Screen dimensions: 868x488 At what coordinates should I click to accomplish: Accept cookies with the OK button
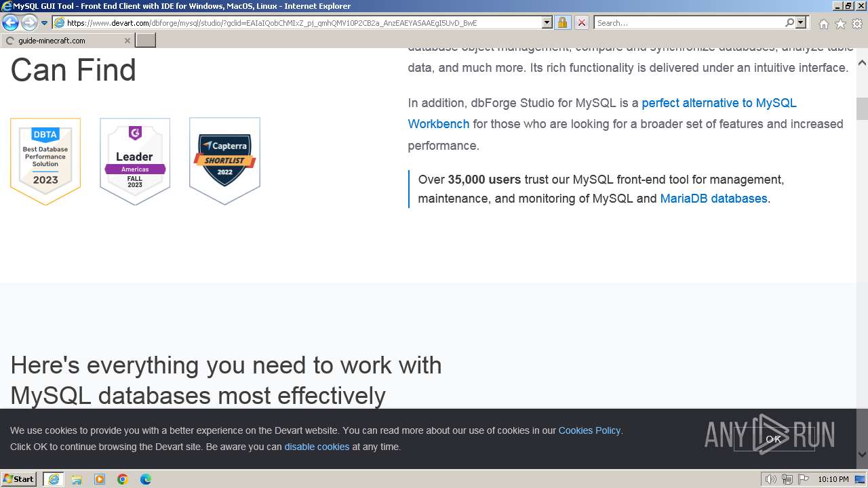(x=774, y=439)
